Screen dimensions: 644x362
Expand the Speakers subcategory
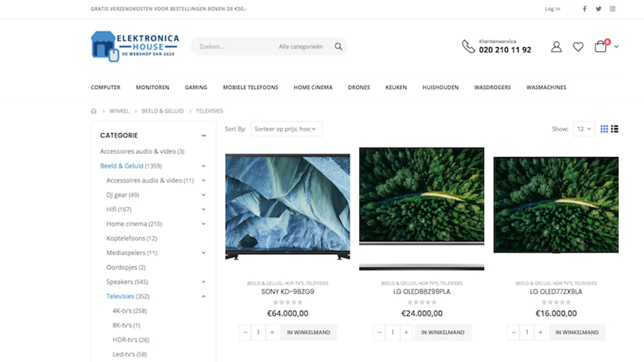(x=204, y=282)
